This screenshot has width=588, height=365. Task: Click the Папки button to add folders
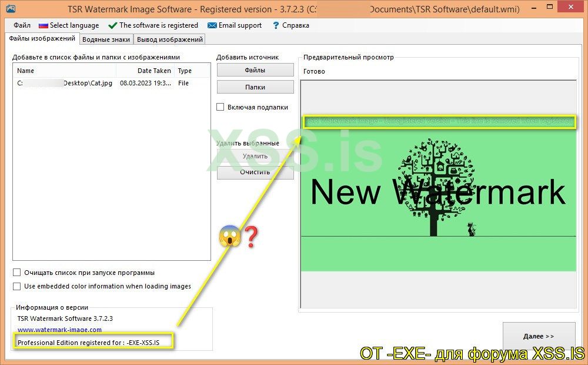255,87
